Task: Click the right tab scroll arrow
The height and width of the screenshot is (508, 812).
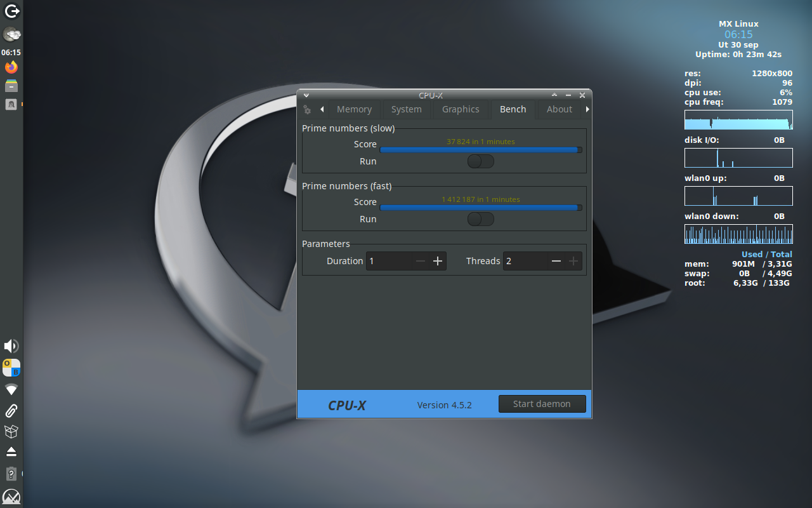Action: pyautogui.click(x=587, y=109)
